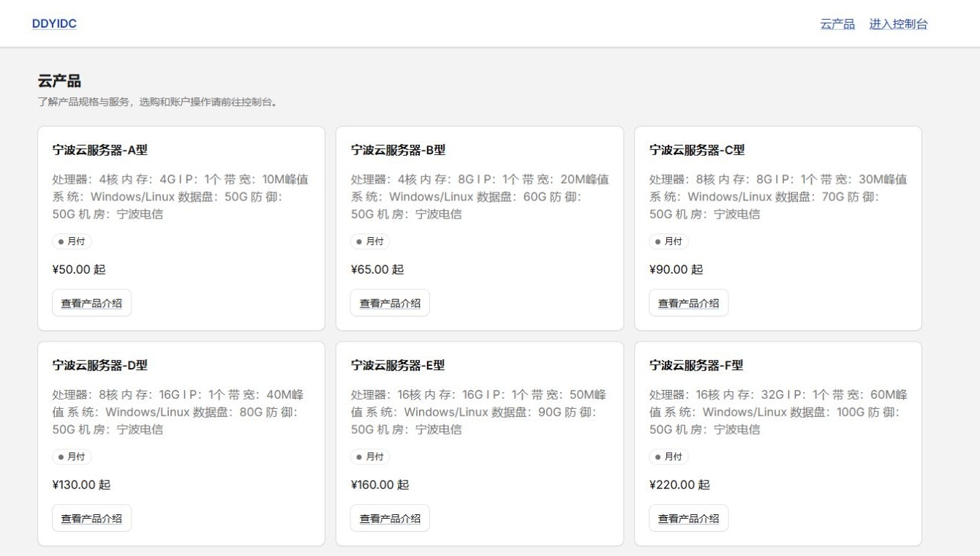This screenshot has width=980, height=556.
Task: View product intro for 宁波云服务器-F型
Action: click(689, 518)
